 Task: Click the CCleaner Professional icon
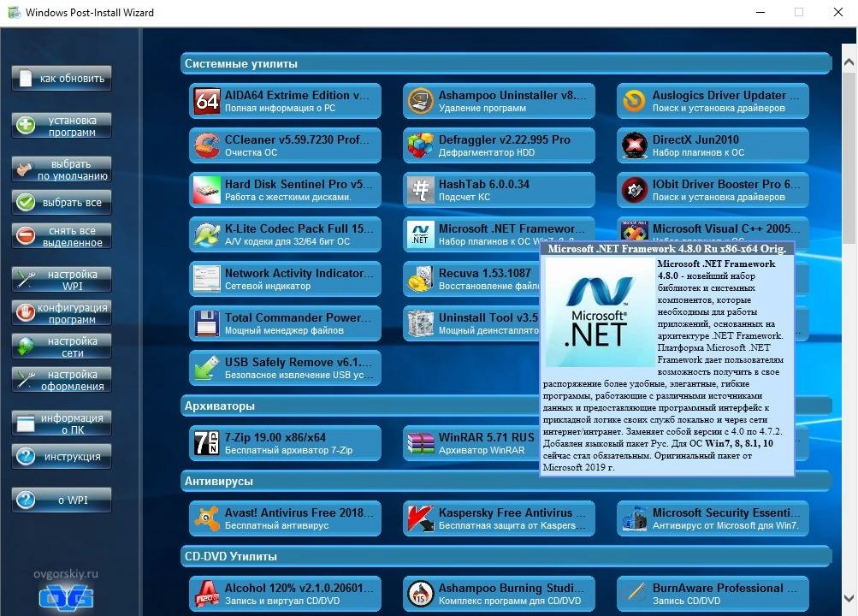(x=206, y=145)
